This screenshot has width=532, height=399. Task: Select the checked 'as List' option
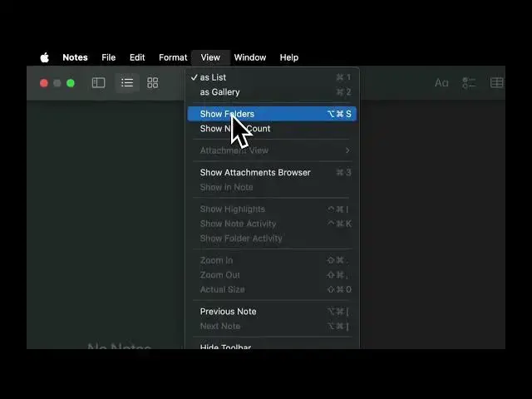[x=272, y=77]
